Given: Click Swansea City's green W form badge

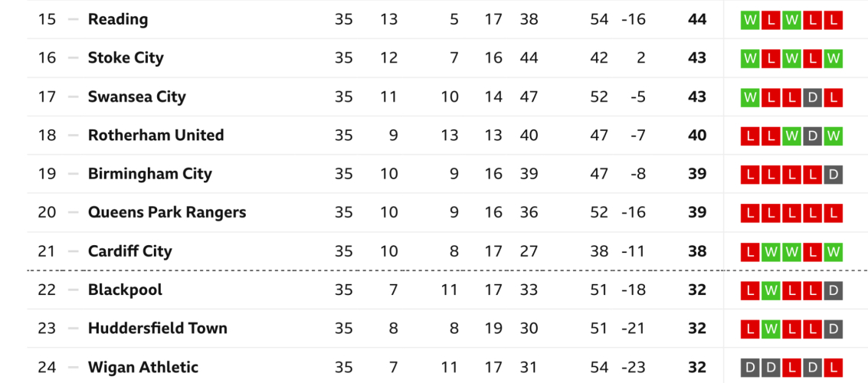Looking at the screenshot, I should pyautogui.click(x=748, y=97).
